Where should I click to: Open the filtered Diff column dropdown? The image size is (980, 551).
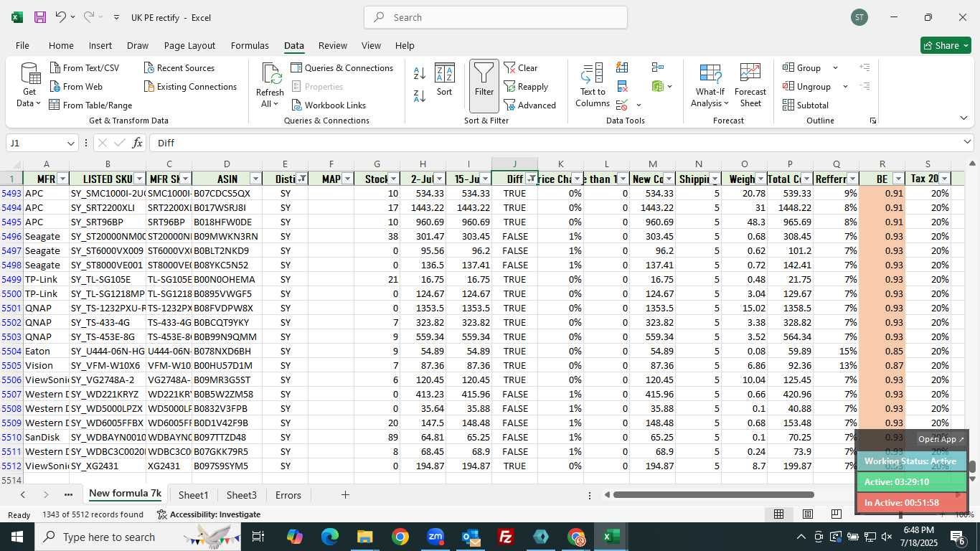pyautogui.click(x=532, y=179)
